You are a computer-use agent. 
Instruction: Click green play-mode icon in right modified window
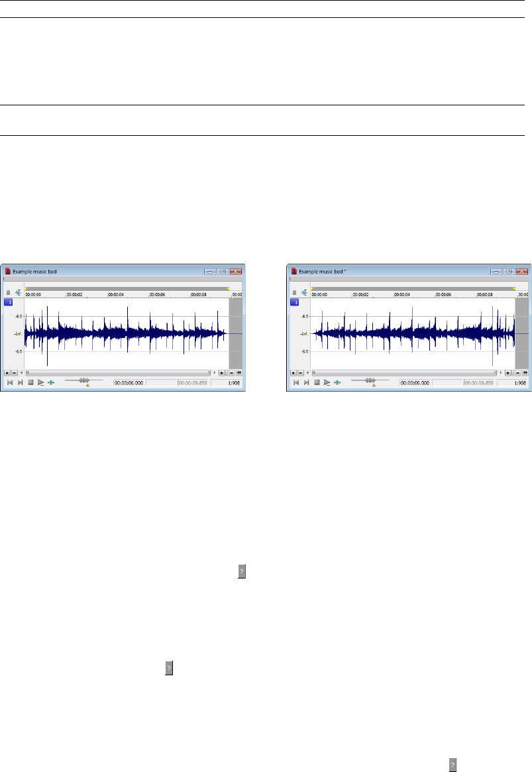[x=337, y=382]
